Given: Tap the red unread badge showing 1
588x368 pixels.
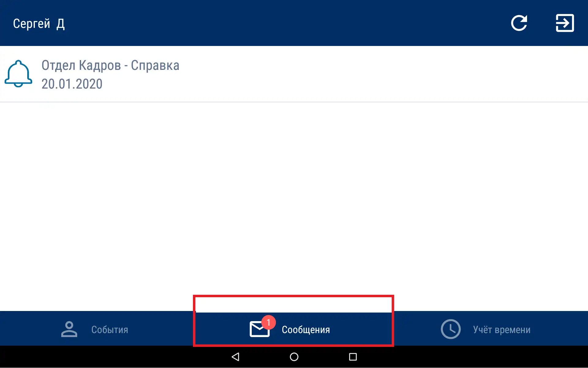Looking at the screenshot, I should pyautogui.click(x=269, y=322).
